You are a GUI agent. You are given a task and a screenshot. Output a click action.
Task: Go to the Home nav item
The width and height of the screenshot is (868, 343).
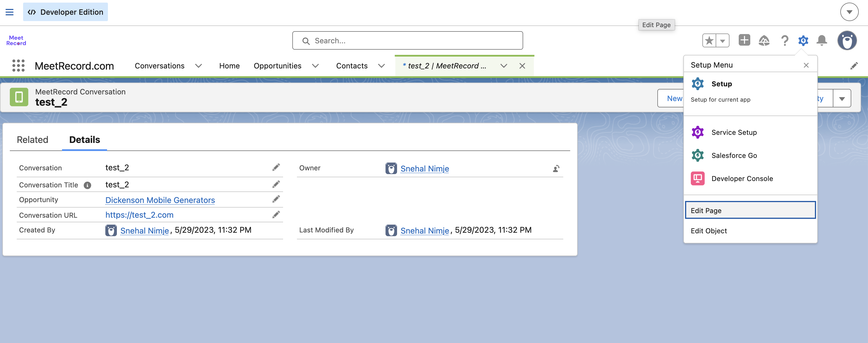point(229,66)
